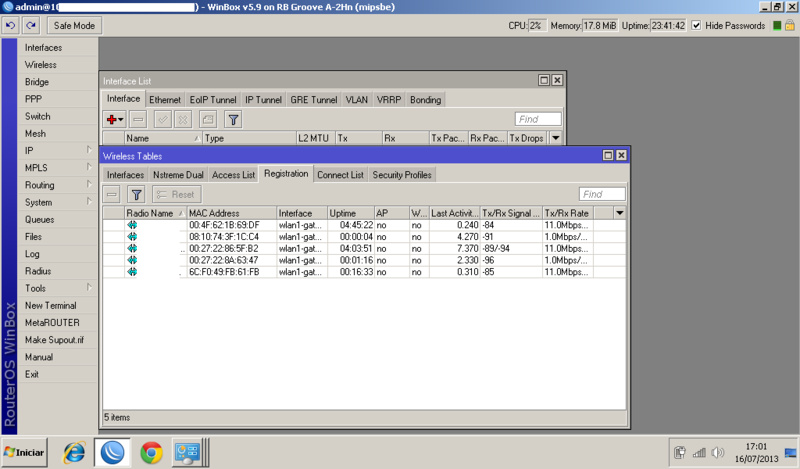Sort by the Radio Name column header
Screen dimensions: 800x469
coord(156,213)
